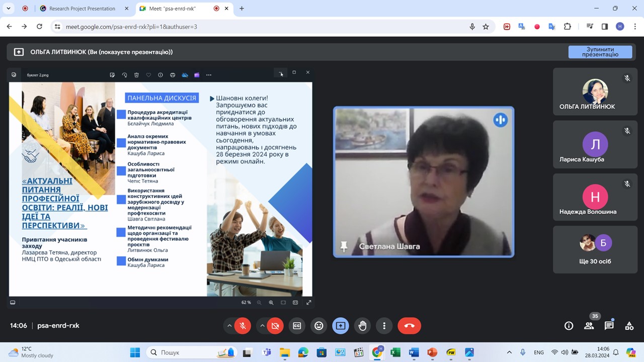Toggle closed captions
Screen dimensions: 644x362
297,326
